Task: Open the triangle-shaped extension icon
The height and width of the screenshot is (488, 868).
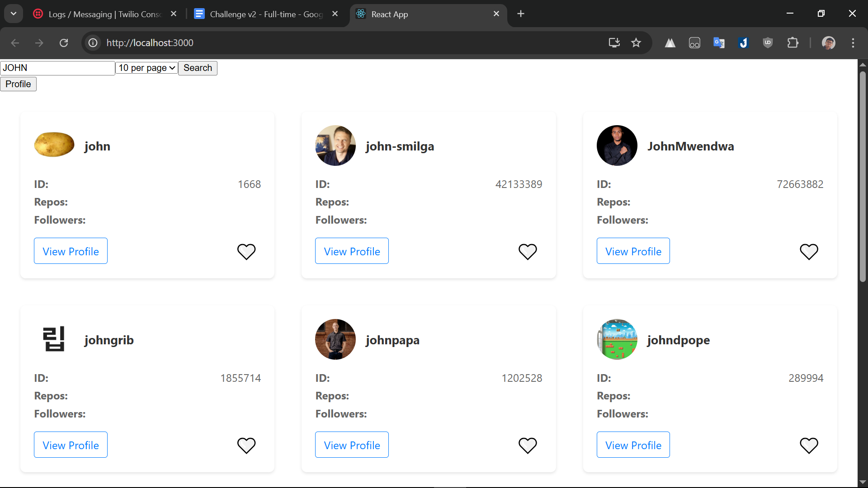Action: (x=670, y=43)
